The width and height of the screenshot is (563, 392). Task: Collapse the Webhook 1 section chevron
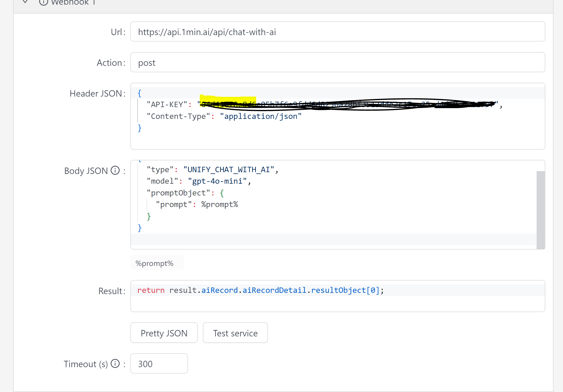click(25, 2)
